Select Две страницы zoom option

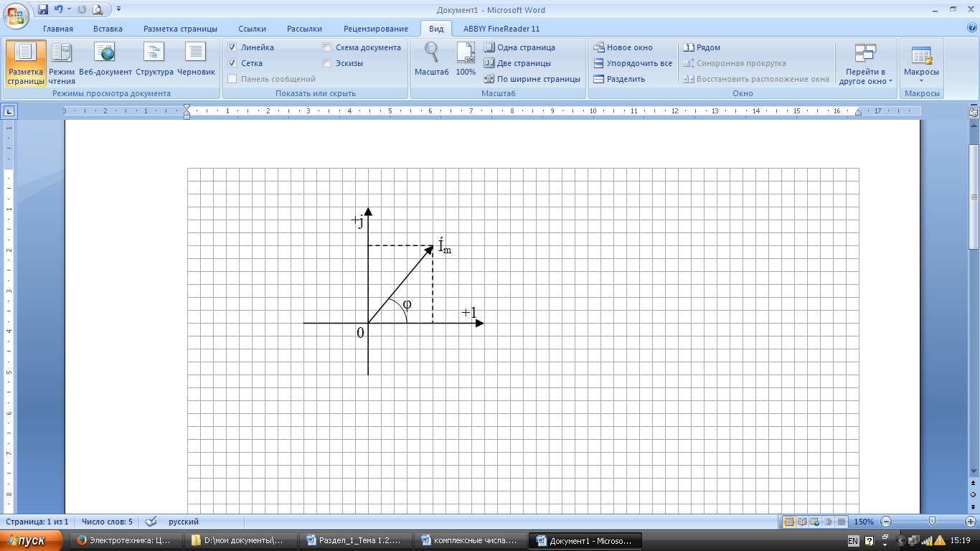tap(517, 63)
